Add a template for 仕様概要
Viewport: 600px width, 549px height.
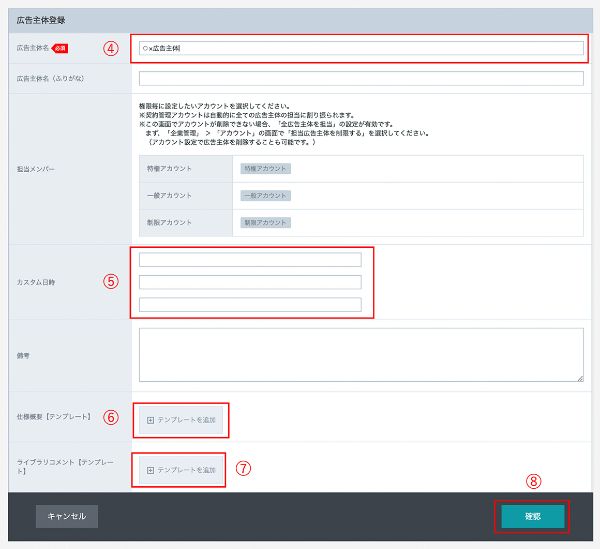point(181,419)
